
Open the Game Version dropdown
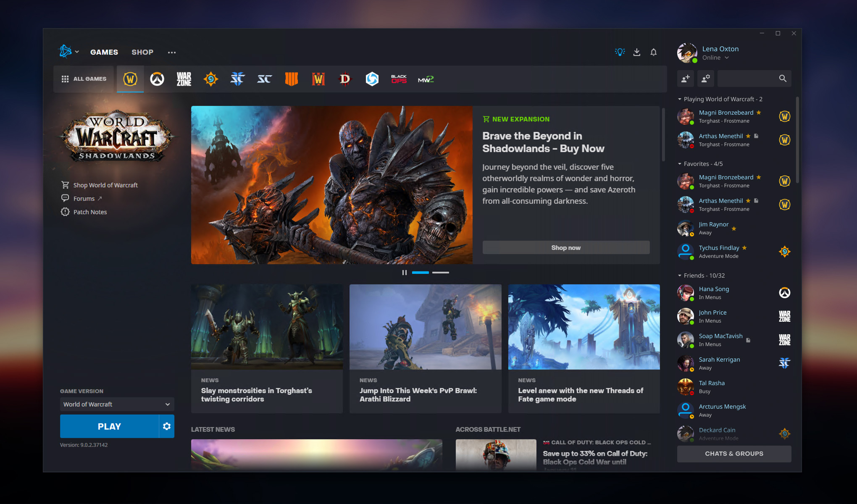click(115, 403)
